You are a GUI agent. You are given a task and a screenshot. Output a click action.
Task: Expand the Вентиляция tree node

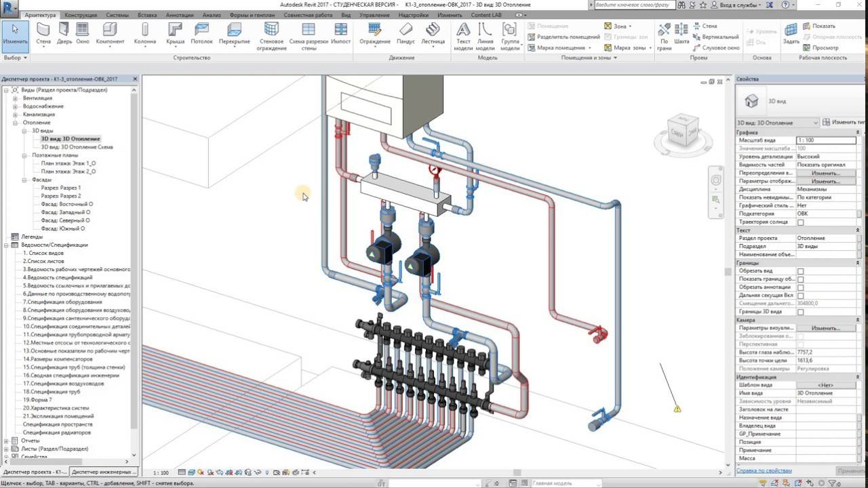click(16, 98)
